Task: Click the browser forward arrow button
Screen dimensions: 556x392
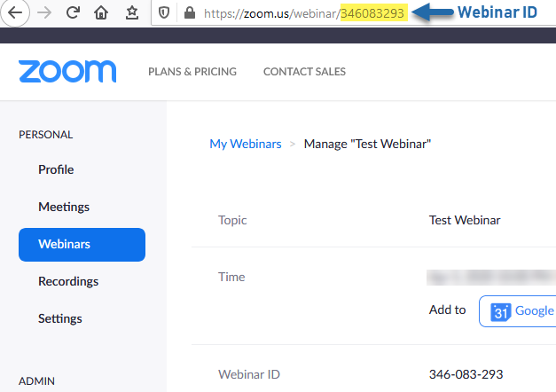Action: click(x=44, y=13)
